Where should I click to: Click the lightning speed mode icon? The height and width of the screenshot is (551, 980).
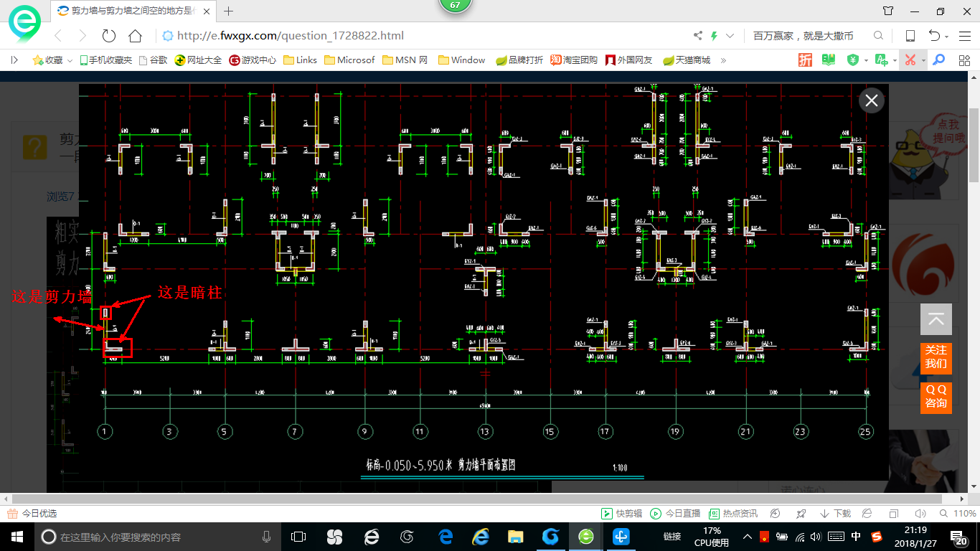(x=714, y=36)
